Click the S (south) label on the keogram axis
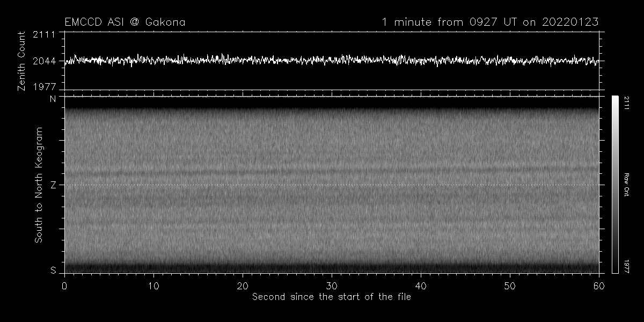The height and width of the screenshot is (322, 644). coord(53,271)
